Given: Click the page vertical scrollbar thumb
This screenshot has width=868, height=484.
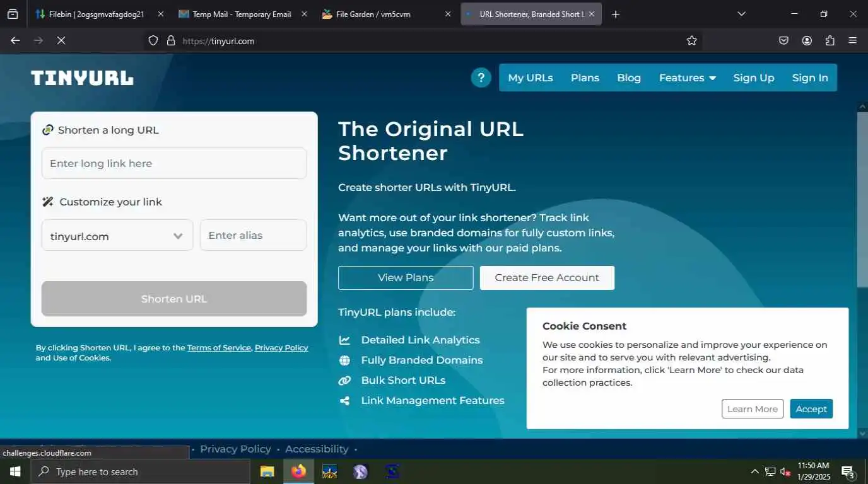Looking at the screenshot, I should (x=862, y=200).
